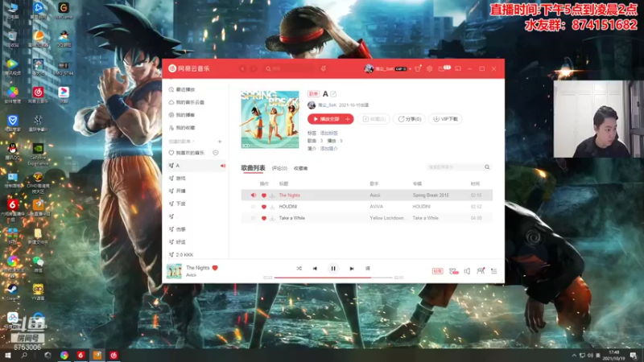Image resolution: width=644 pixels, height=362 pixels.
Task: Edit playlist name with pencil icon
Action: point(333,94)
